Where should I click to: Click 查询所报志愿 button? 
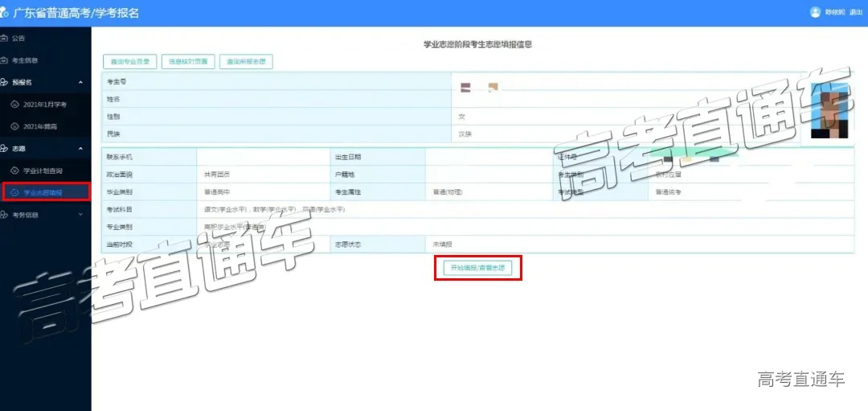click(x=246, y=61)
